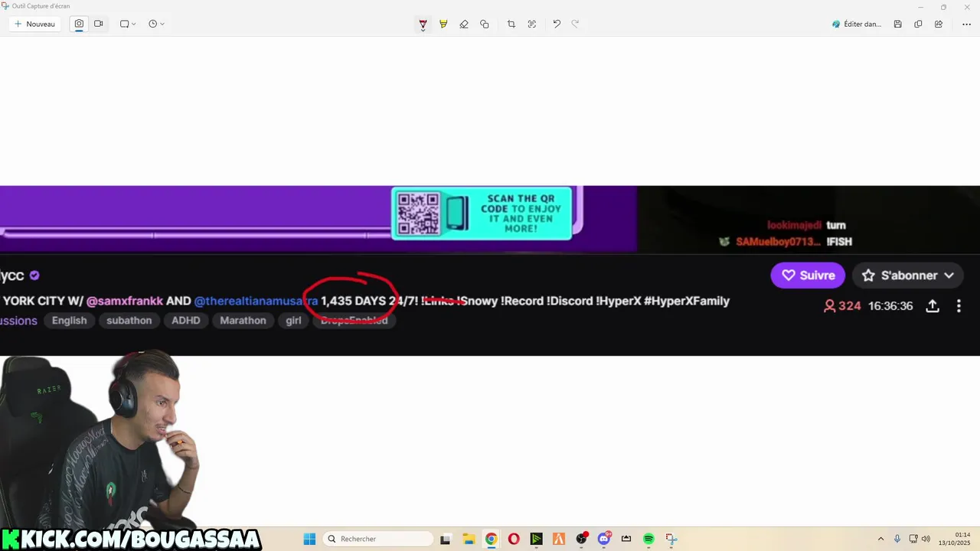Click the girl tag
Viewport: 980px width, 551px height.
click(x=293, y=321)
